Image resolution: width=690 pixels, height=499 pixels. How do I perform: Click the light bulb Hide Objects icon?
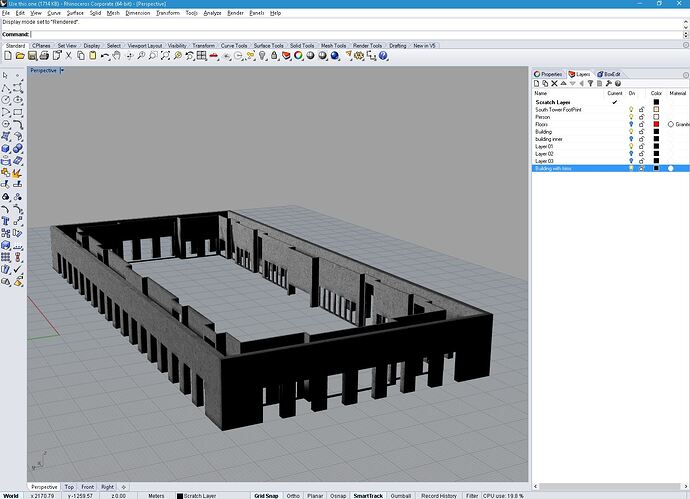262,56
